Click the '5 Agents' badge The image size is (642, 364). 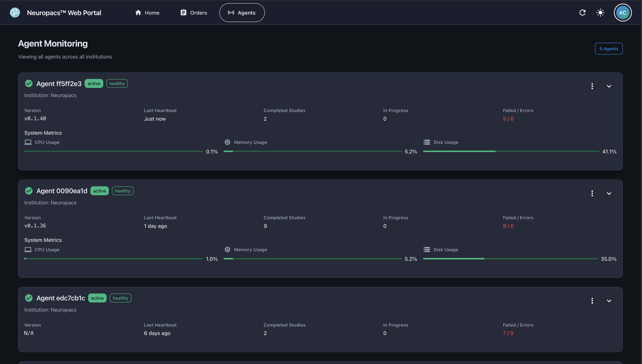click(x=609, y=48)
